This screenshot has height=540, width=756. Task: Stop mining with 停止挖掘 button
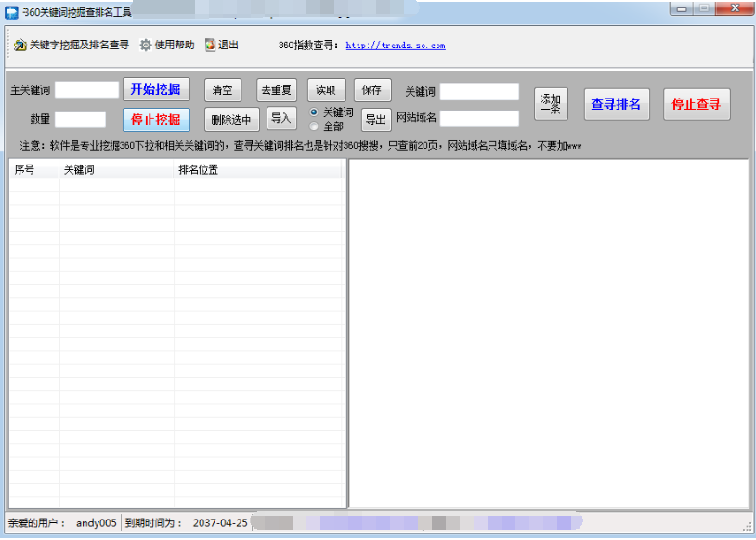click(x=156, y=120)
